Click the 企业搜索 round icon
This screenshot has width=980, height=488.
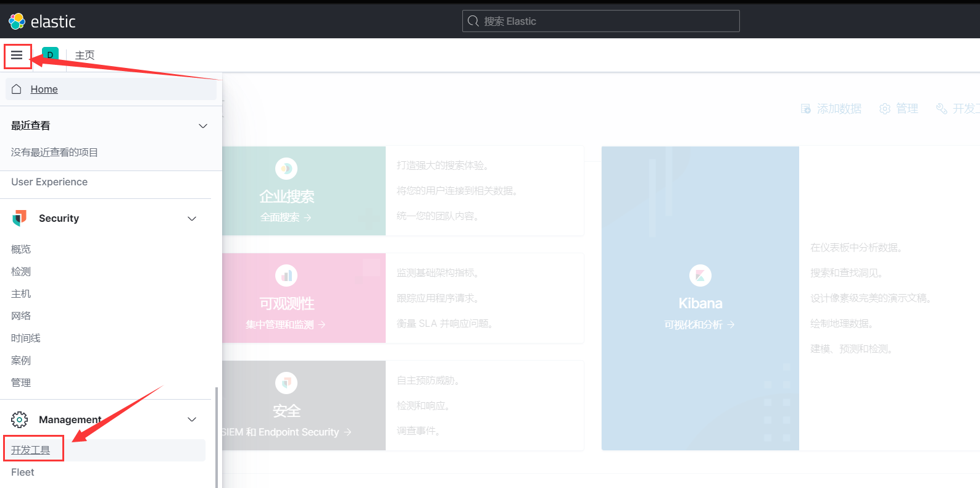click(x=286, y=169)
